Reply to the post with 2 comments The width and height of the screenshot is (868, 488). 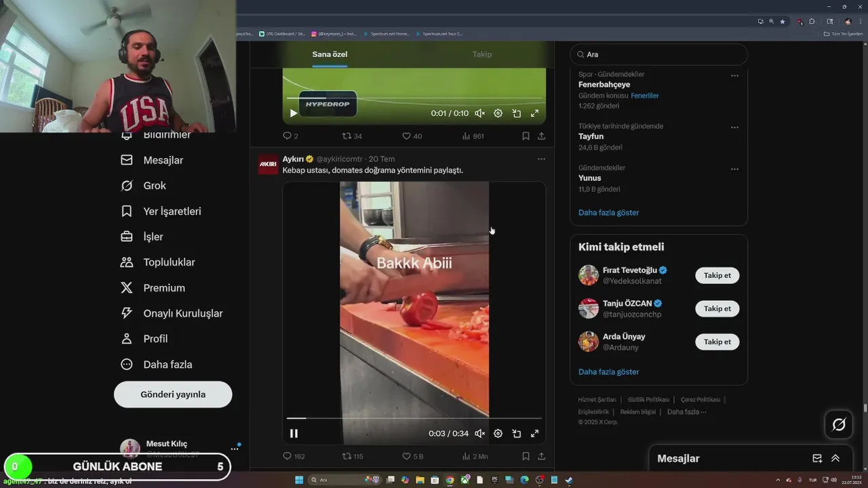point(290,136)
